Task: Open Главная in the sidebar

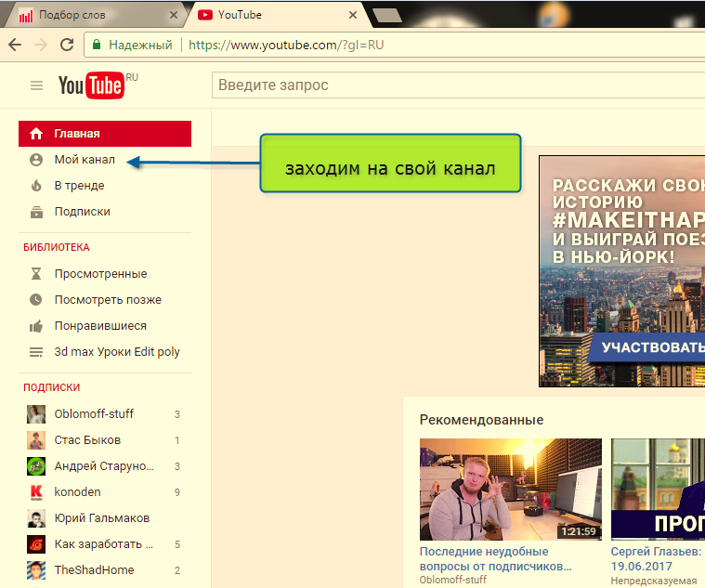Action: click(x=105, y=134)
